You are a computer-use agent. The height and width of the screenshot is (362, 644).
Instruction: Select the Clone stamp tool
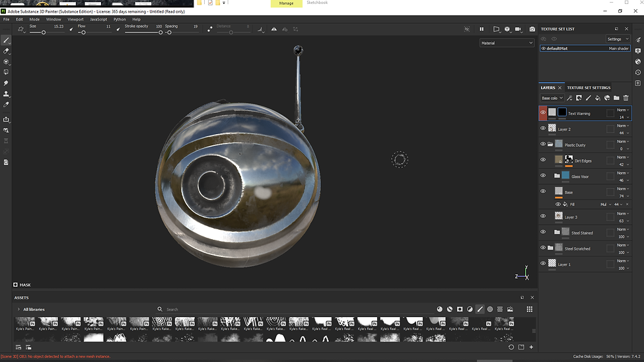point(6,94)
